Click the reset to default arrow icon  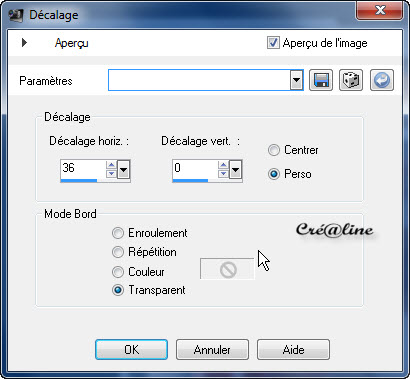point(382,80)
